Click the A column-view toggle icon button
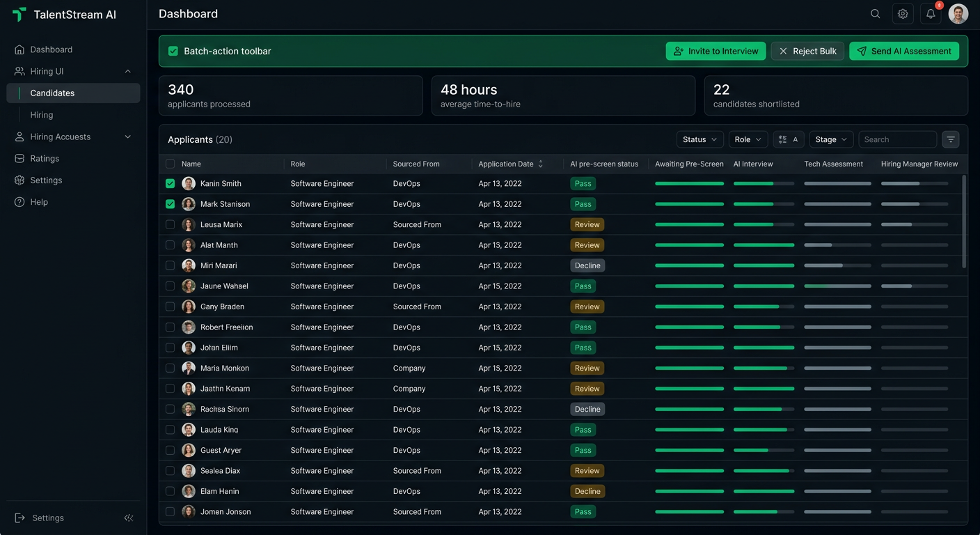 (x=789, y=139)
